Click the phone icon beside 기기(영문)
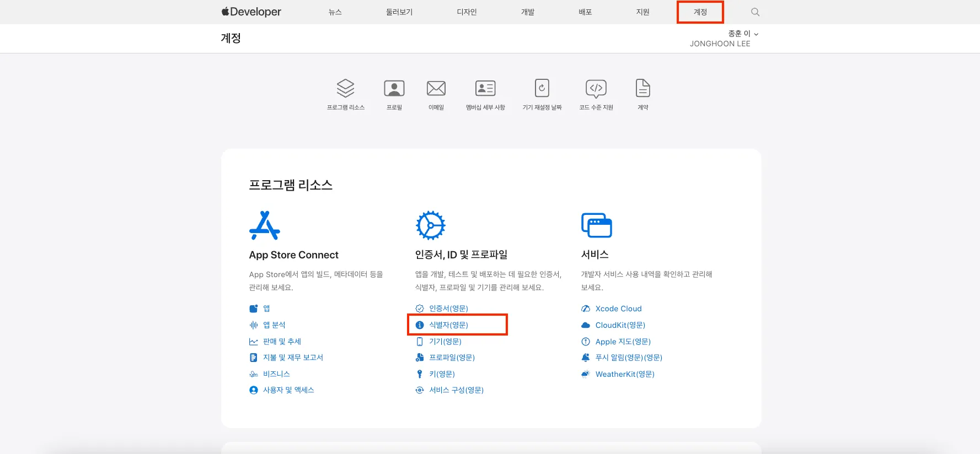The height and width of the screenshot is (454, 980). (420, 342)
